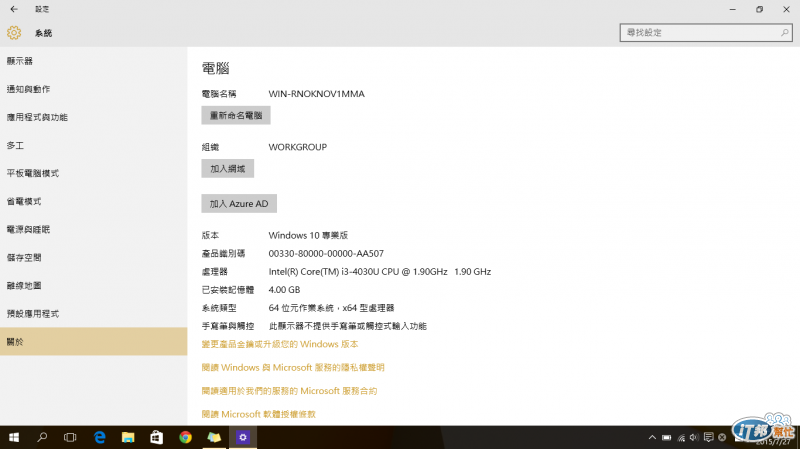Open the network tray icon

[x=681, y=437]
